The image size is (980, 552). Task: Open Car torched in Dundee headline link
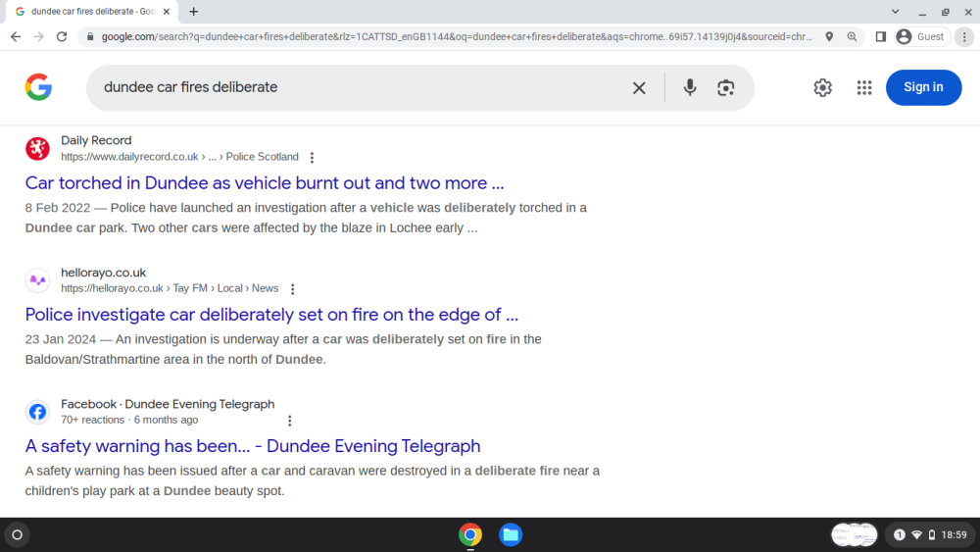point(265,183)
